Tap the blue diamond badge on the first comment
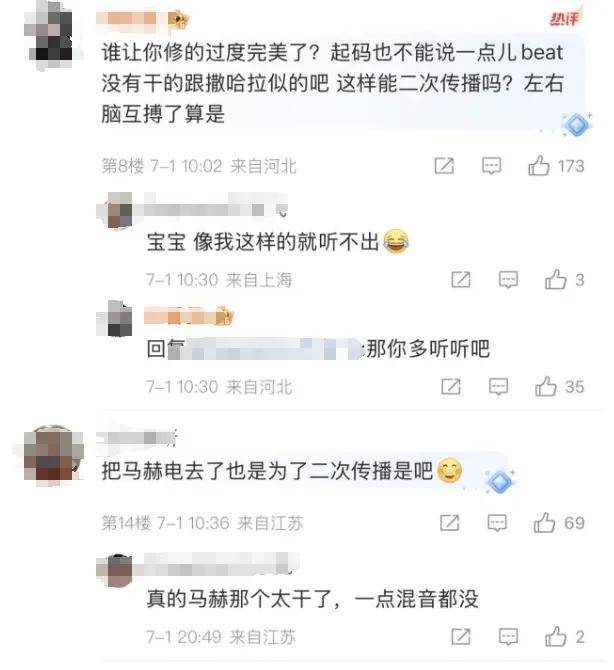 pyautogui.click(x=576, y=125)
